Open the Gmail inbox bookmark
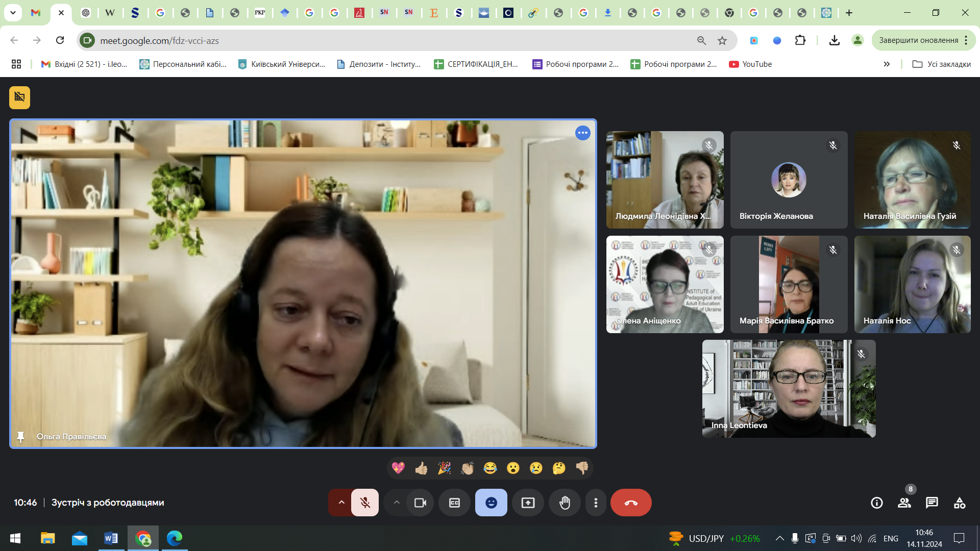 point(85,64)
